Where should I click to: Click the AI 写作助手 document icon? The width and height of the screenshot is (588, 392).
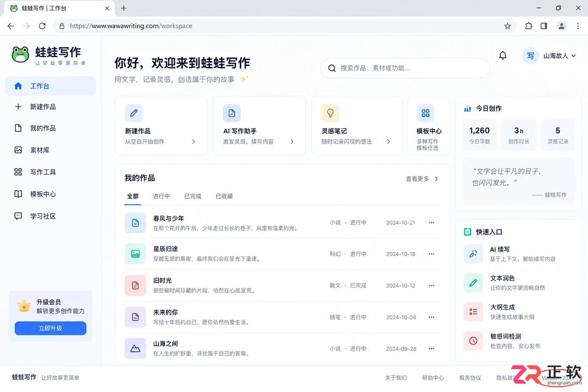tap(232, 113)
